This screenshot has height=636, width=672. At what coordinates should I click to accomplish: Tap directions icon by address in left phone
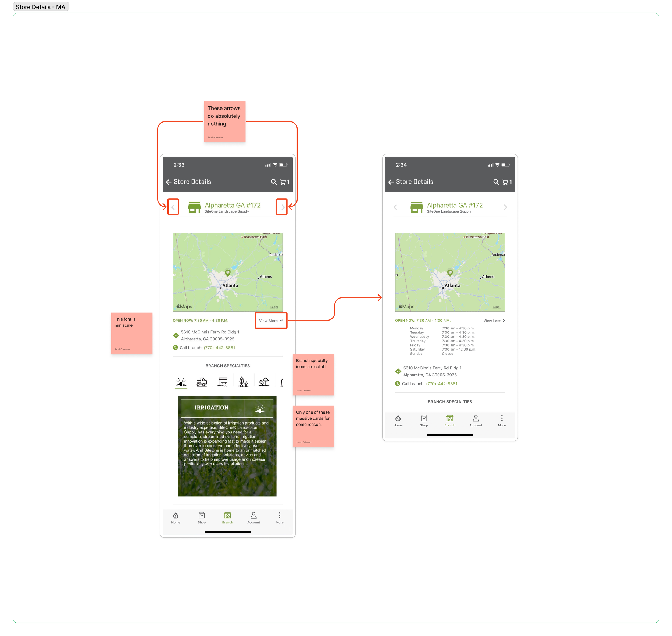[176, 335]
